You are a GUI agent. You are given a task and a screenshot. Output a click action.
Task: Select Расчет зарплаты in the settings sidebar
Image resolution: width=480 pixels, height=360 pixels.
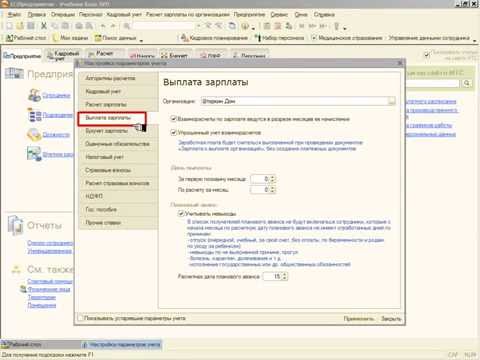(x=118, y=104)
